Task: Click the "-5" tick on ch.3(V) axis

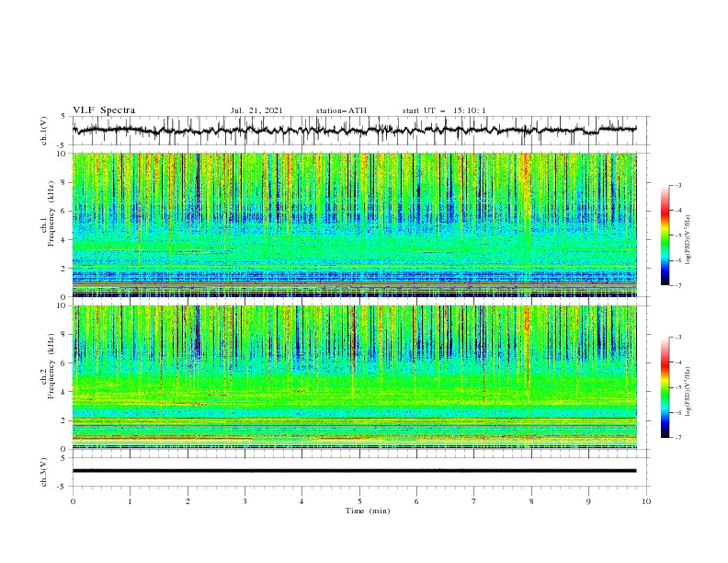Action: click(x=63, y=487)
